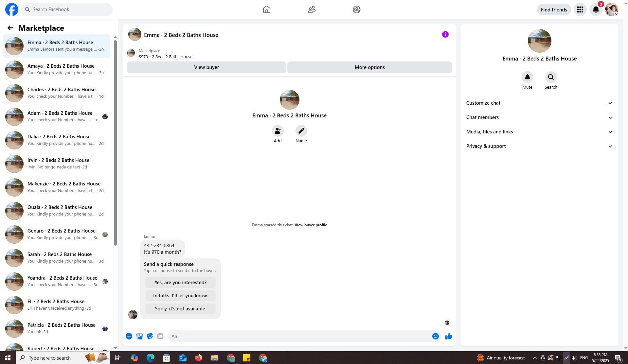Open the Windows notification center icon
628x364 pixels.
(x=618, y=358)
